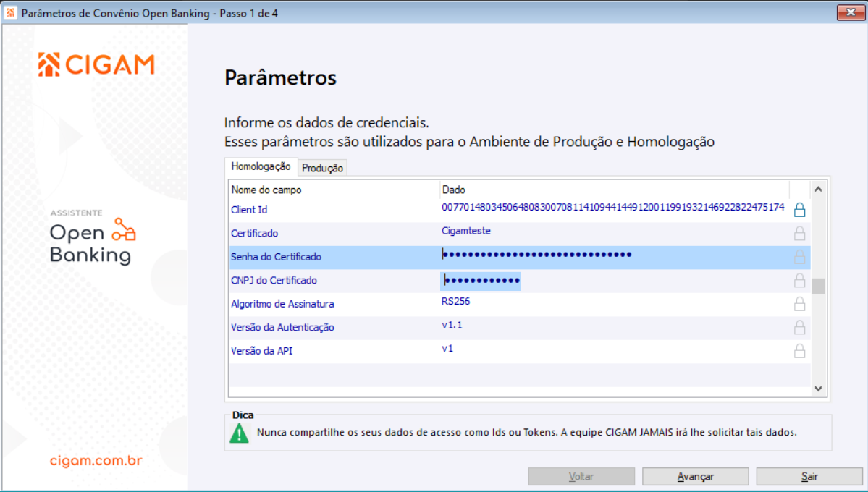Viewport: 868px width, 492px height.
Task: Click the green warning icon in Dica
Action: point(239,433)
